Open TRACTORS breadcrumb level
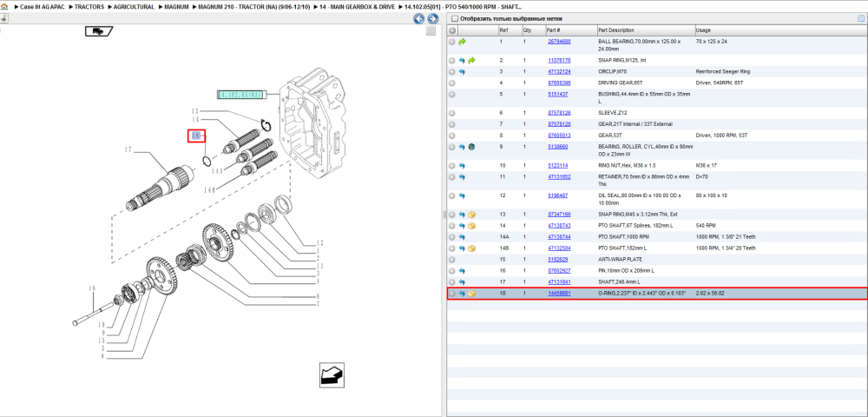Viewport: 868px width, 417px height. point(88,7)
